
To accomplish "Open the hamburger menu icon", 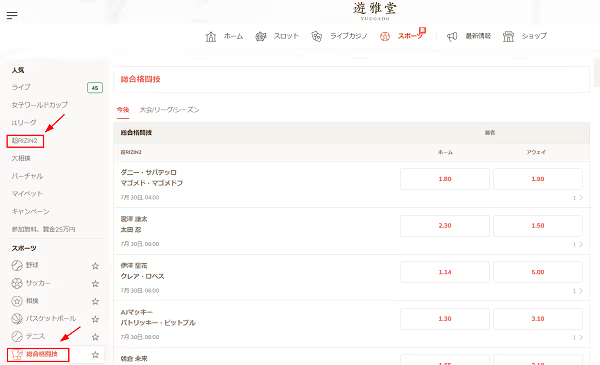I will pyautogui.click(x=12, y=15).
